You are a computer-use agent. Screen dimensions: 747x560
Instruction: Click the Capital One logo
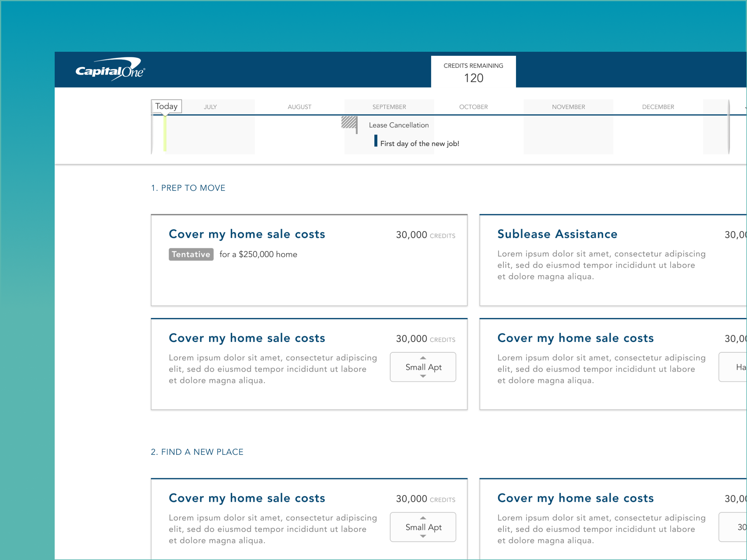point(110,70)
